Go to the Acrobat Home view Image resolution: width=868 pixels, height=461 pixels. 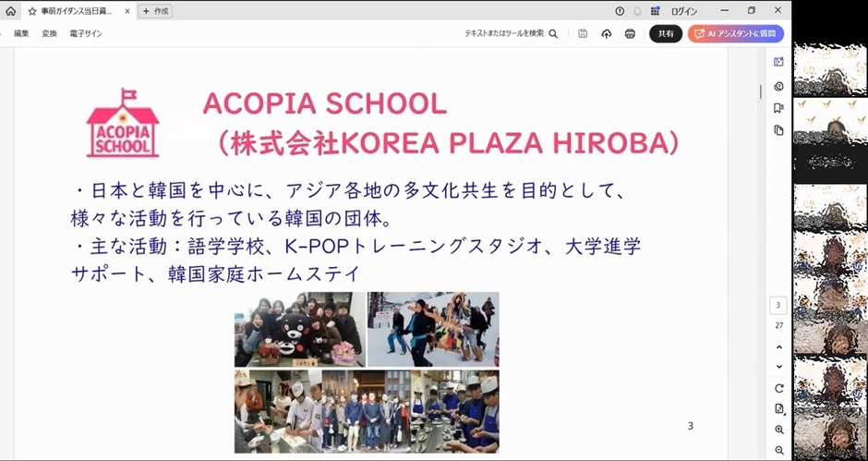point(10,10)
